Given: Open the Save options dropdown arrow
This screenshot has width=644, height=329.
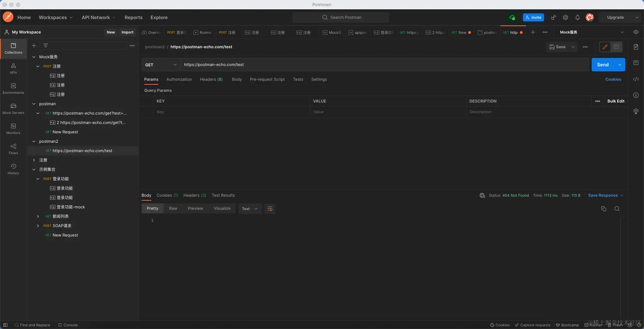Looking at the screenshot, I should (574, 47).
